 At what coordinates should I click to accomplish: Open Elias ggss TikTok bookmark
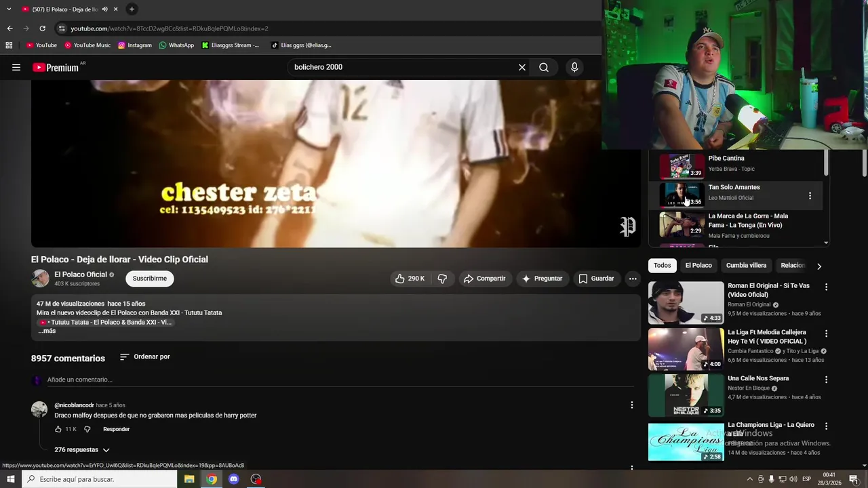coord(301,45)
